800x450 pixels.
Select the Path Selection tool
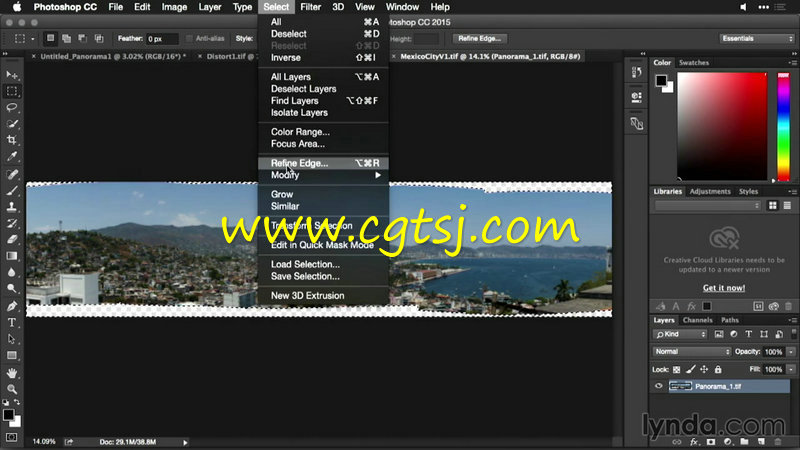[x=12, y=339]
